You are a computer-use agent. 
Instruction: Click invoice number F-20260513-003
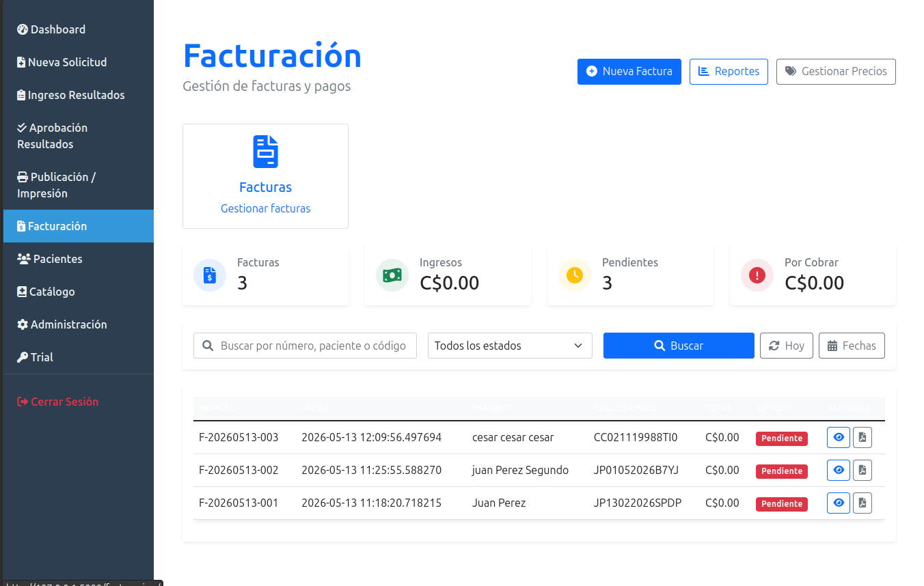click(239, 437)
